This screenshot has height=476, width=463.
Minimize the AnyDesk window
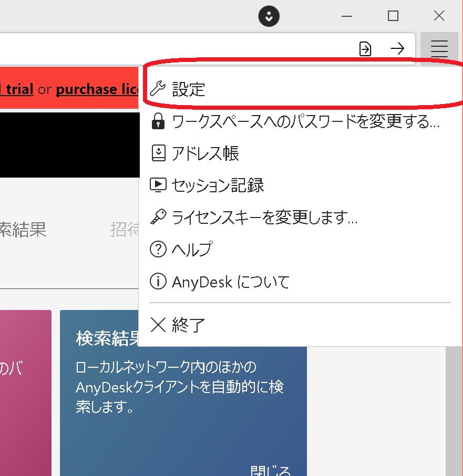[x=347, y=16]
